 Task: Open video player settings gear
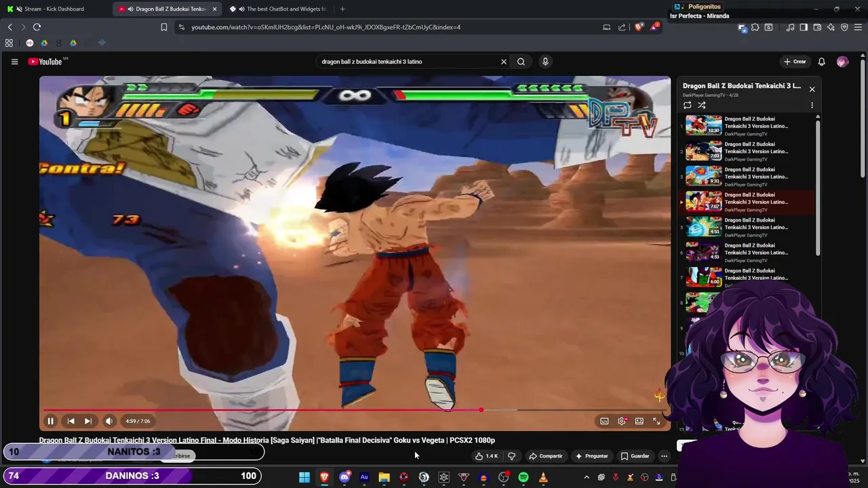point(622,421)
